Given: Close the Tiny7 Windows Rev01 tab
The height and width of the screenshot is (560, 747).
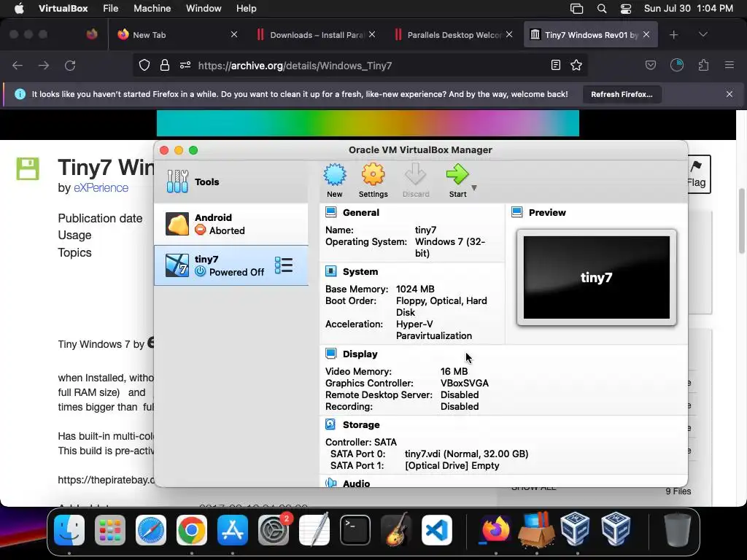Looking at the screenshot, I should (646, 34).
